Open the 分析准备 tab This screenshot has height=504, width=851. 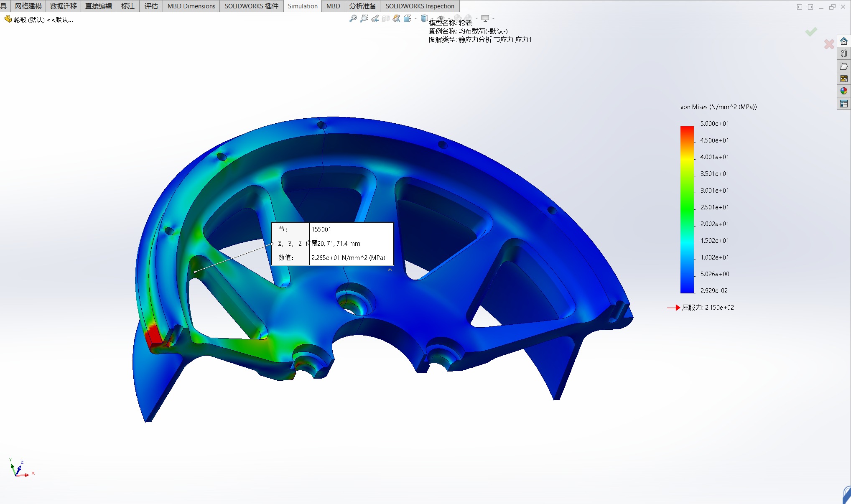(362, 6)
